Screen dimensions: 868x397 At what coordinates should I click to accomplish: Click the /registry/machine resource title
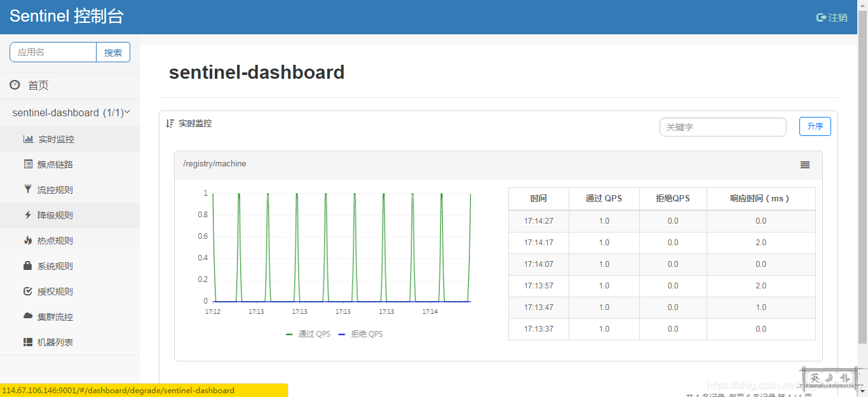coord(215,164)
